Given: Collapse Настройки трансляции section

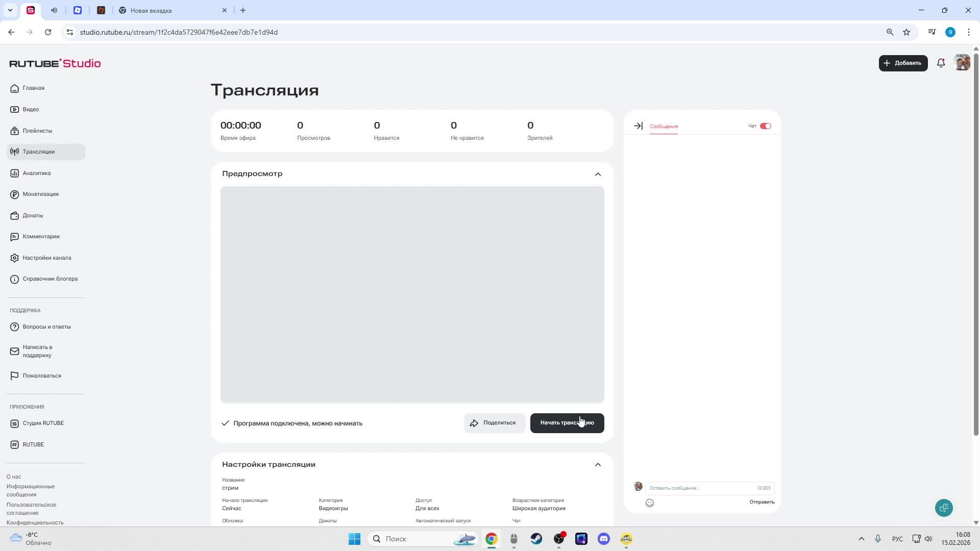Looking at the screenshot, I should 598,465.
